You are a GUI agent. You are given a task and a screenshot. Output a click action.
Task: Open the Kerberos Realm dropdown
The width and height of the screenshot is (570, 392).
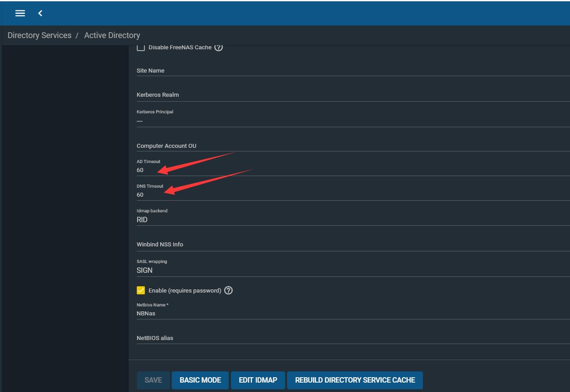coord(350,95)
